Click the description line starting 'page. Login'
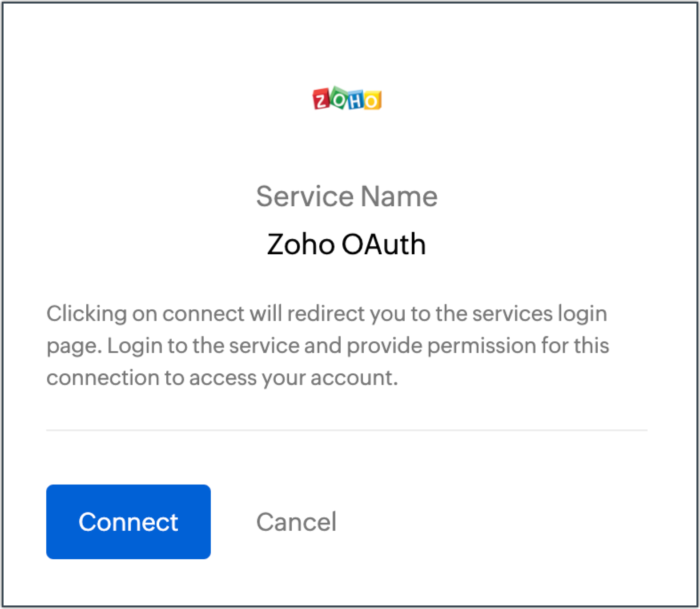This screenshot has height=609, width=700. pos(327,345)
